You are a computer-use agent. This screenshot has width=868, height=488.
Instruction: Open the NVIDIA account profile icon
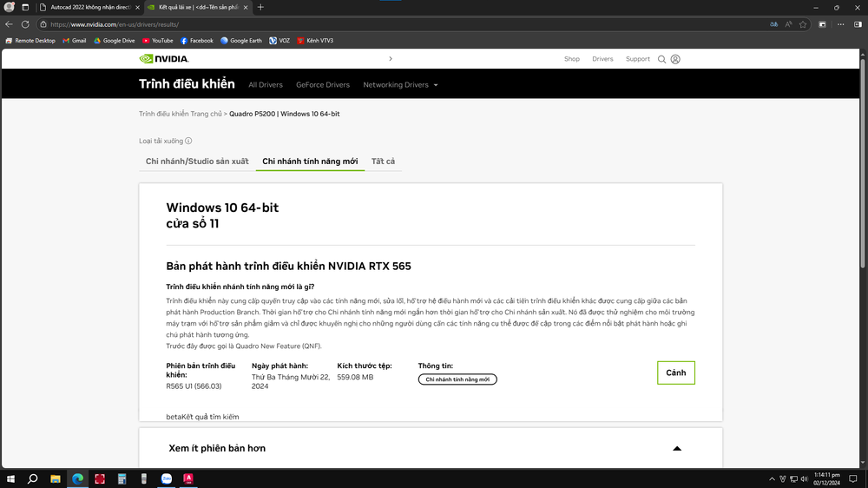675,59
